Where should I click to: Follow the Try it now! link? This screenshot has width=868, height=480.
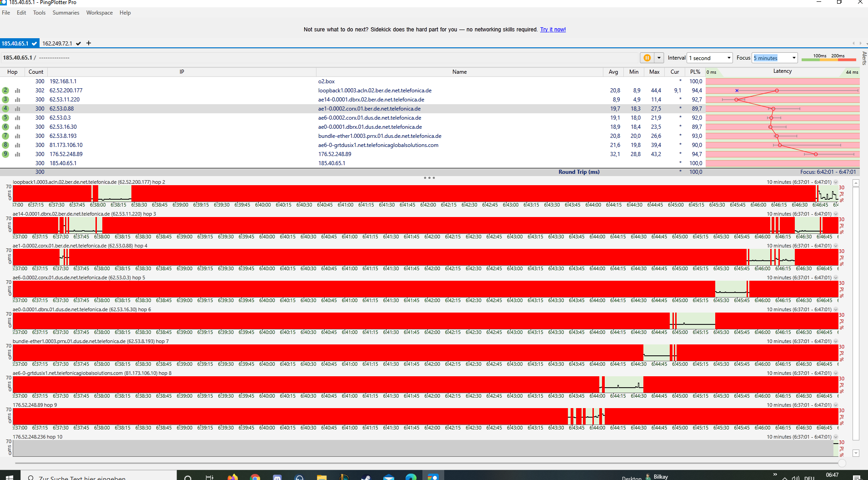coord(553,30)
